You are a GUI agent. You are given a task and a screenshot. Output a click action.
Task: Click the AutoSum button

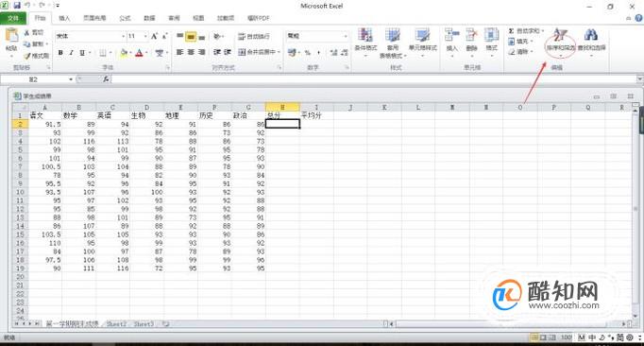pyautogui.click(x=526, y=31)
